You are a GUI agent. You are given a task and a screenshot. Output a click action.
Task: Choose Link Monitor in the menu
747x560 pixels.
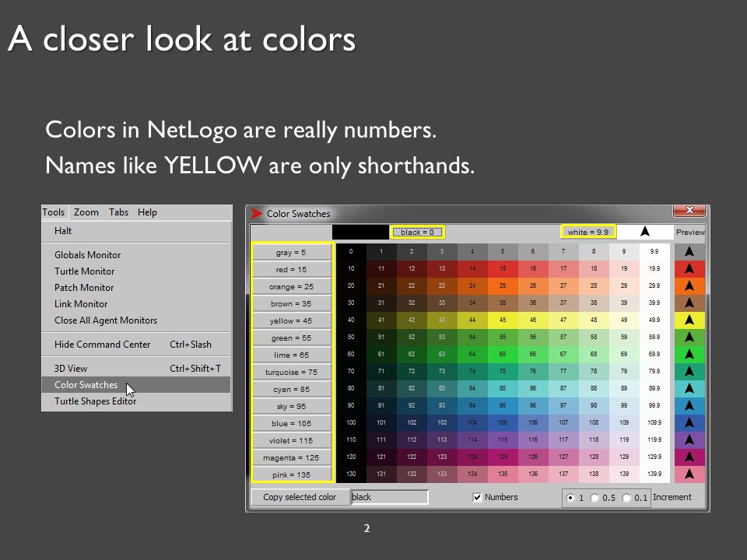pyautogui.click(x=136, y=304)
